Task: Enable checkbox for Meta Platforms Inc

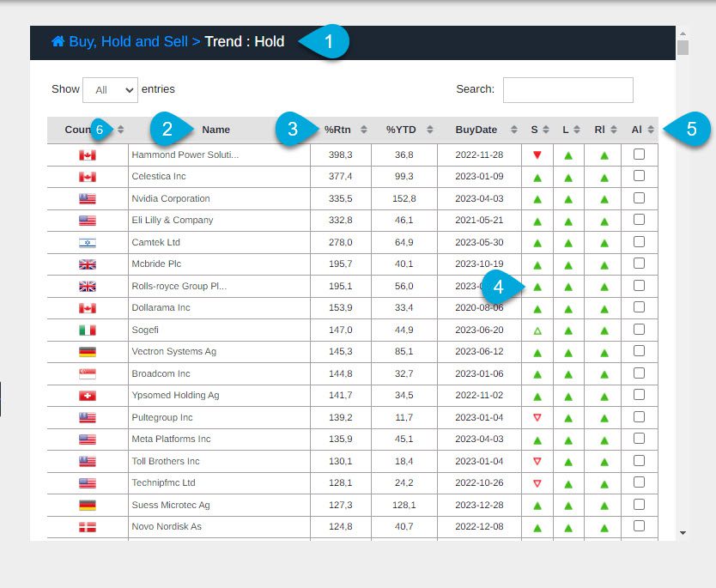Action: pyautogui.click(x=639, y=439)
